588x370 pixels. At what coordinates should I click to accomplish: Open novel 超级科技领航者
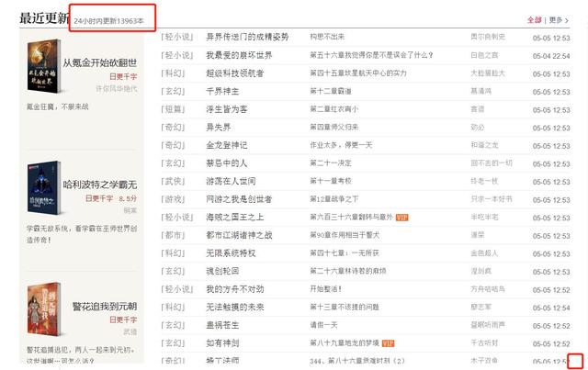tap(235, 73)
